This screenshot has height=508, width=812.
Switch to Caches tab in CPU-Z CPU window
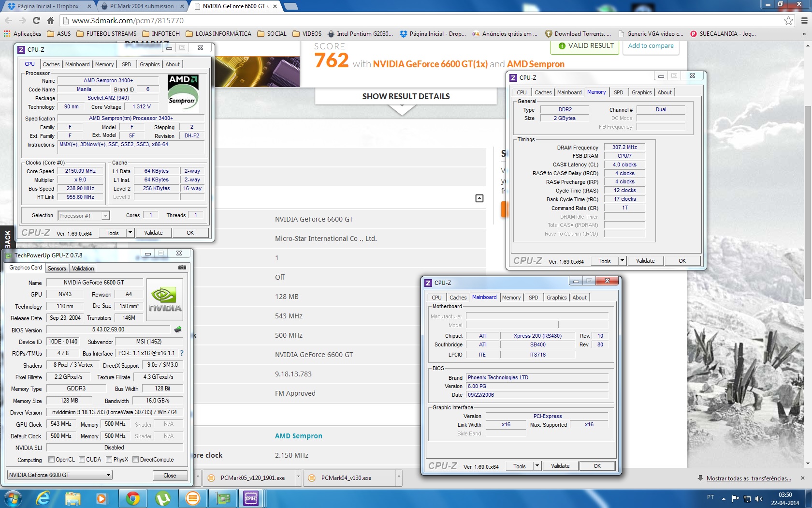point(51,64)
